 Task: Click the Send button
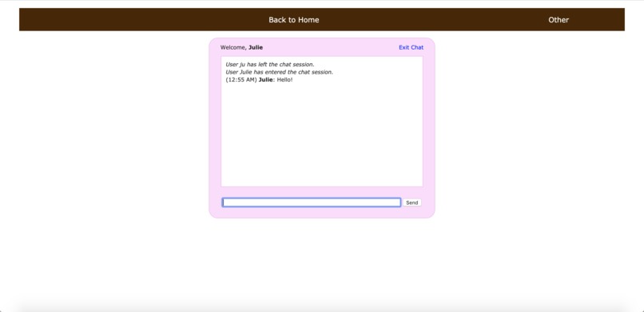point(412,202)
